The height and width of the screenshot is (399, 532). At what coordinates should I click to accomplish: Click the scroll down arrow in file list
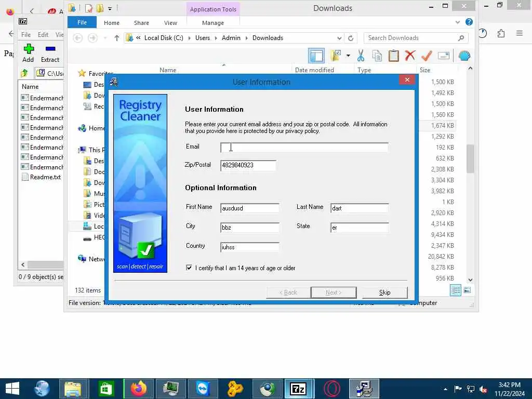tap(470, 280)
